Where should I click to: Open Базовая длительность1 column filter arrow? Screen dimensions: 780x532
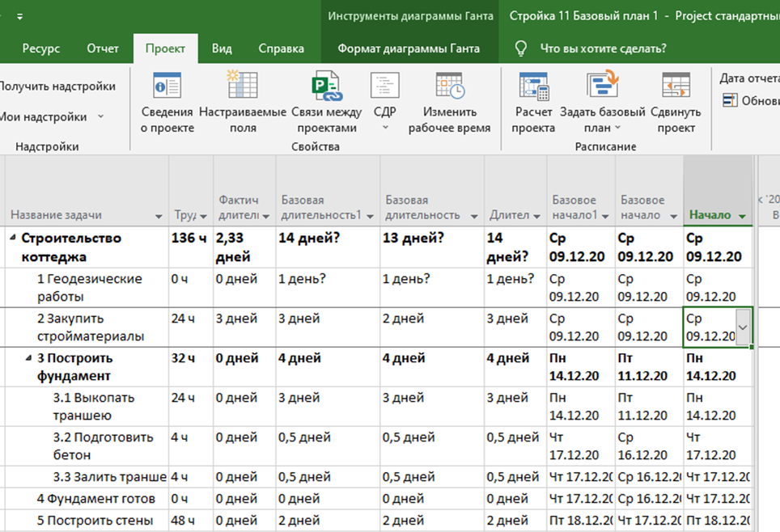pos(370,217)
